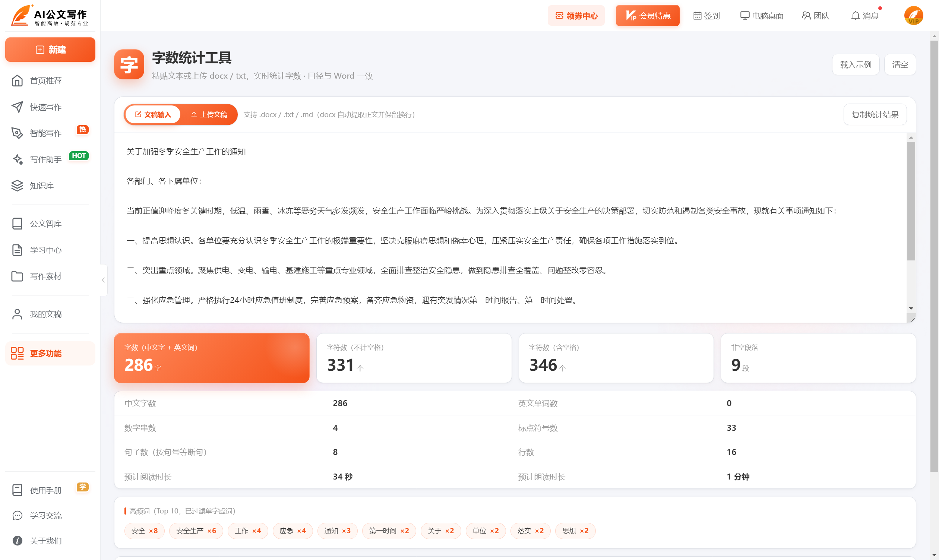Open 智能写作 pen icon
This screenshot has height=560, width=939.
[18, 133]
